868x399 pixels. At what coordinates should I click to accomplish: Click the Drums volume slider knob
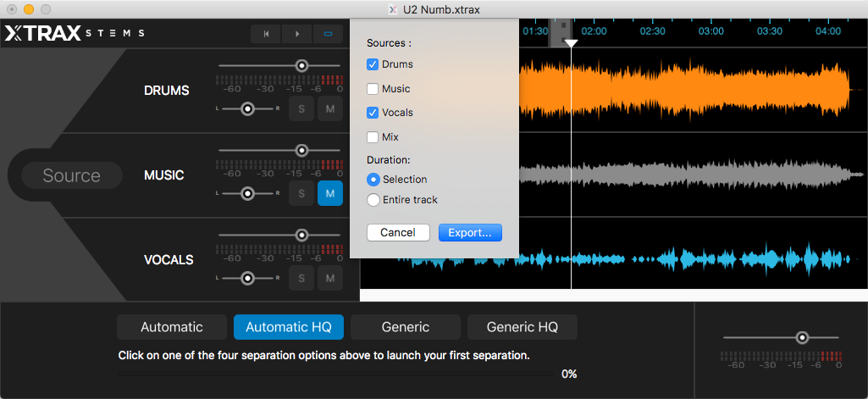(301, 66)
